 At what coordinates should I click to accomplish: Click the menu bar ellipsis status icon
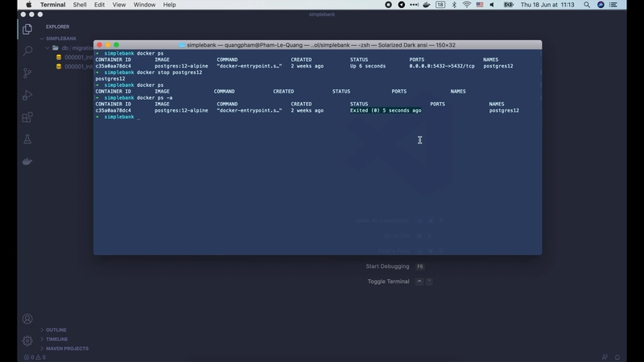click(x=414, y=5)
